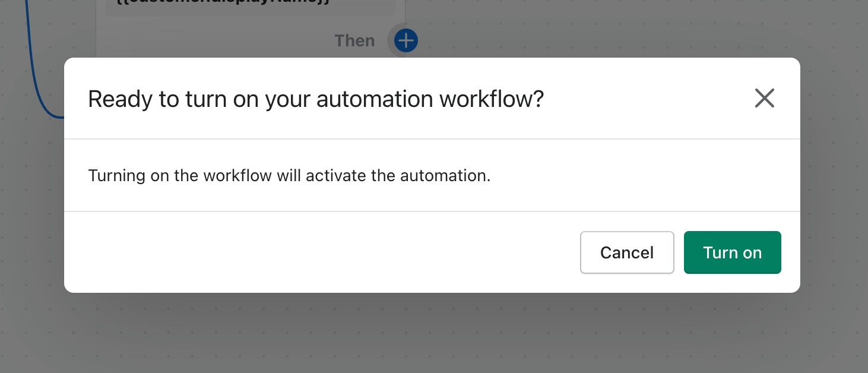Click the partially hidden displayName variable field
The height and width of the screenshot is (373, 868).
(x=250, y=8)
